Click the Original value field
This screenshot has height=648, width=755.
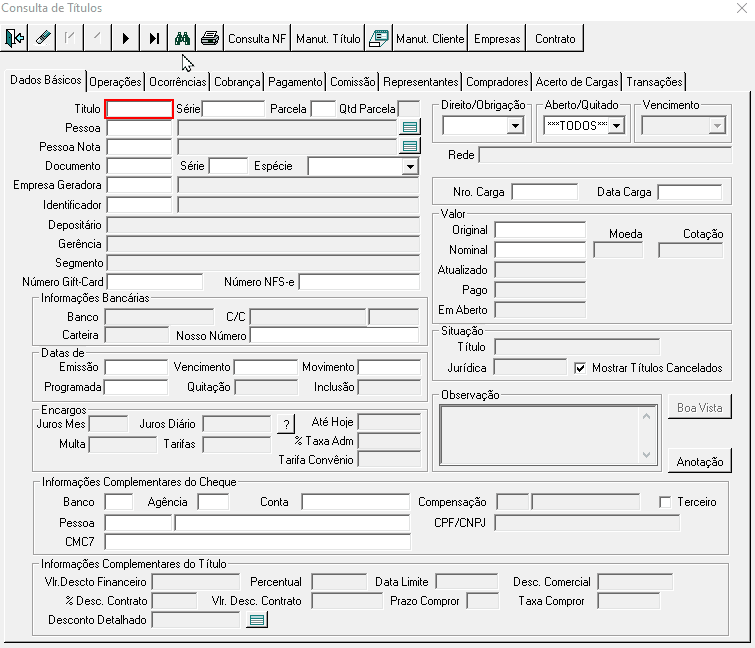(x=540, y=230)
